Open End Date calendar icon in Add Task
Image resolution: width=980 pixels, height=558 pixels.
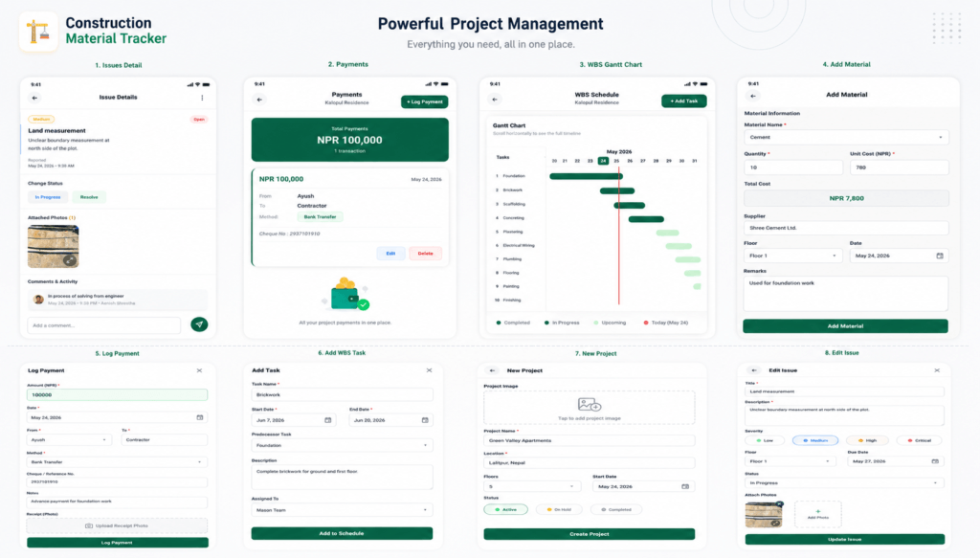(x=425, y=420)
